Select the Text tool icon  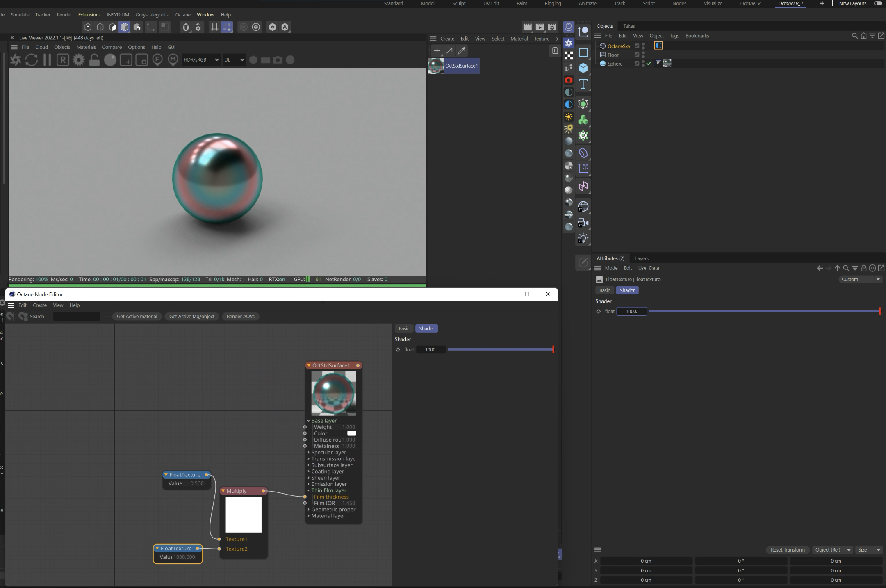583,84
